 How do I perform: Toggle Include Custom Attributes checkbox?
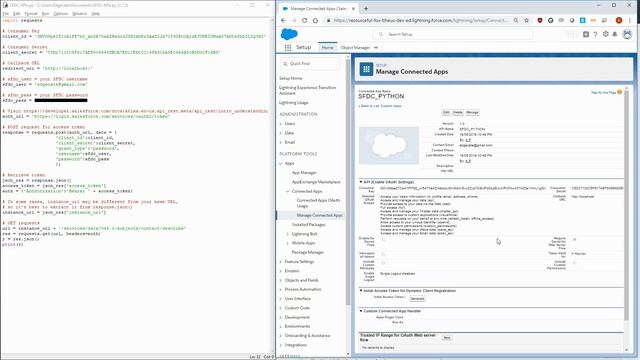(383, 262)
